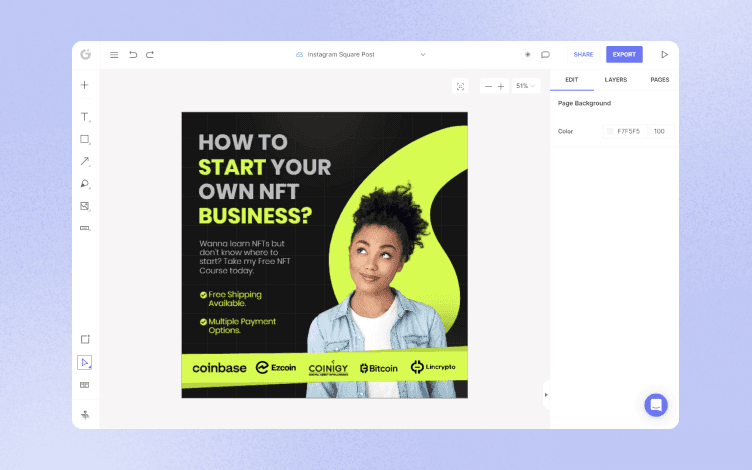The height and width of the screenshot is (470, 752).
Task: Select the Wanna learn NFTs paragraph
Action: coord(245,257)
